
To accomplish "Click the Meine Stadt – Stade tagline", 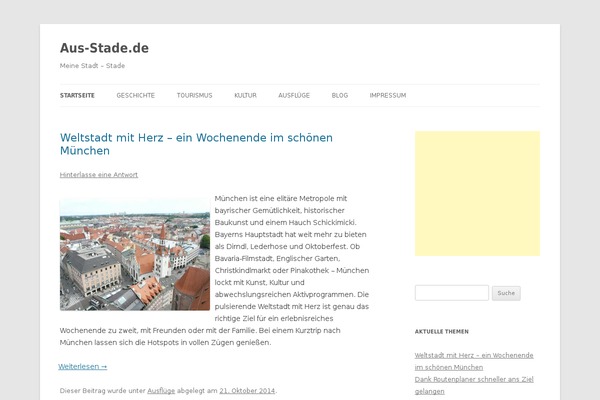I will point(92,66).
